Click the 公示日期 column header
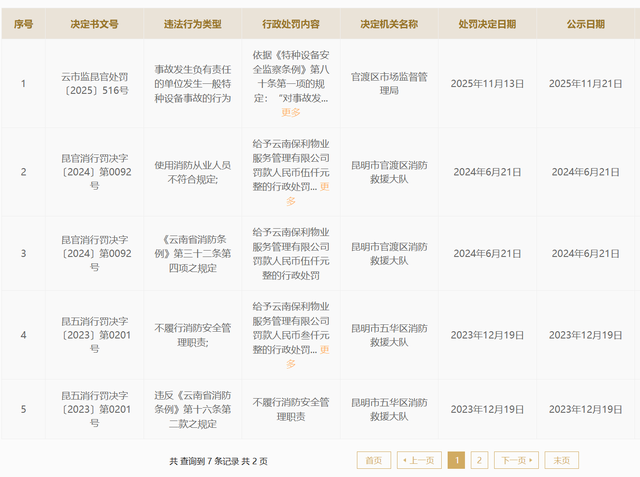This screenshot has height=477, width=640. (x=585, y=24)
